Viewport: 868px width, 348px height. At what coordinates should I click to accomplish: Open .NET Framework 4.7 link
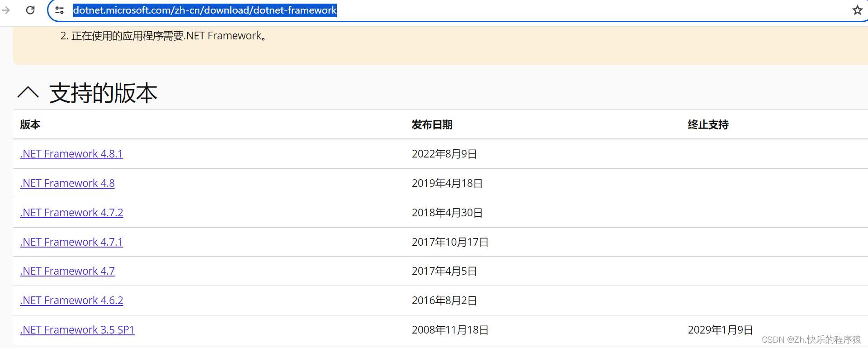(x=67, y=271)
